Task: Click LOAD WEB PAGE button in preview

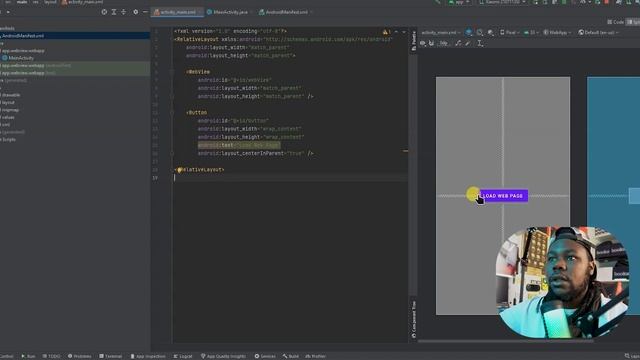Action: (503, 196)
